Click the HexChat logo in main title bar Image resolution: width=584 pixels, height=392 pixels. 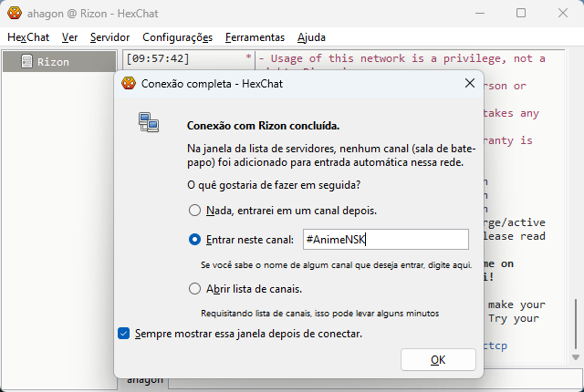click(15, 13)
